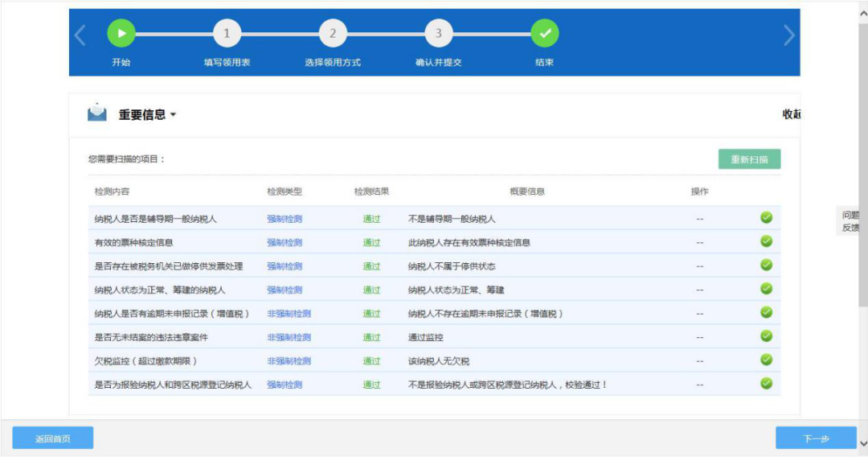This screenshot has height=457, width=868.
Task: Click green check for 纳税人是否是辅导期一般纳税人 row
Action: 766,218
